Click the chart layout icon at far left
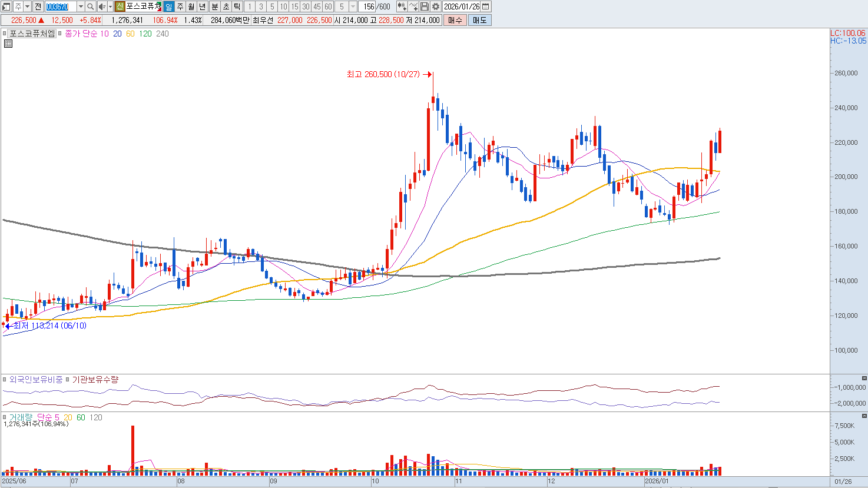 coord(6,6)
